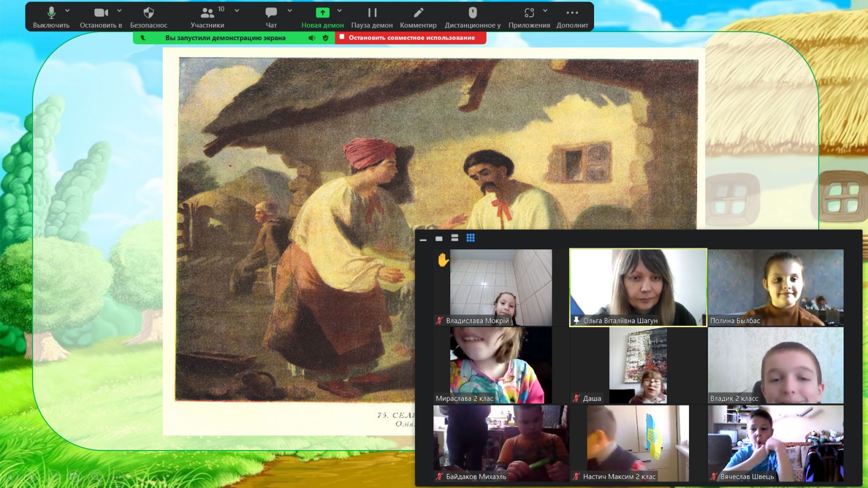This screenshot has width=868, height=488.
Task: Expand the chevron next to Приложения
Action: click(545, 10)
